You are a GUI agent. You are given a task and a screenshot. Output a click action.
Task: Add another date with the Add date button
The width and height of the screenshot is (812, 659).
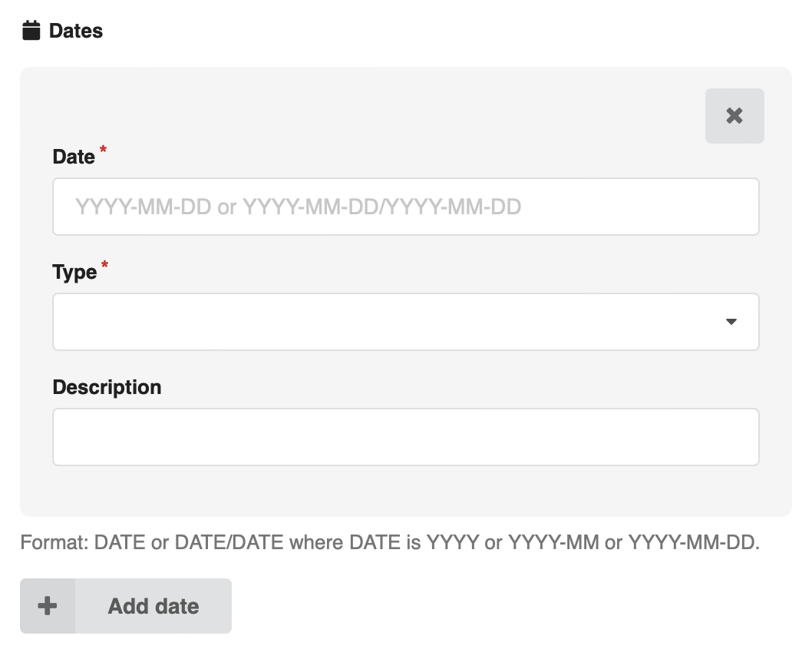point(126,606)
